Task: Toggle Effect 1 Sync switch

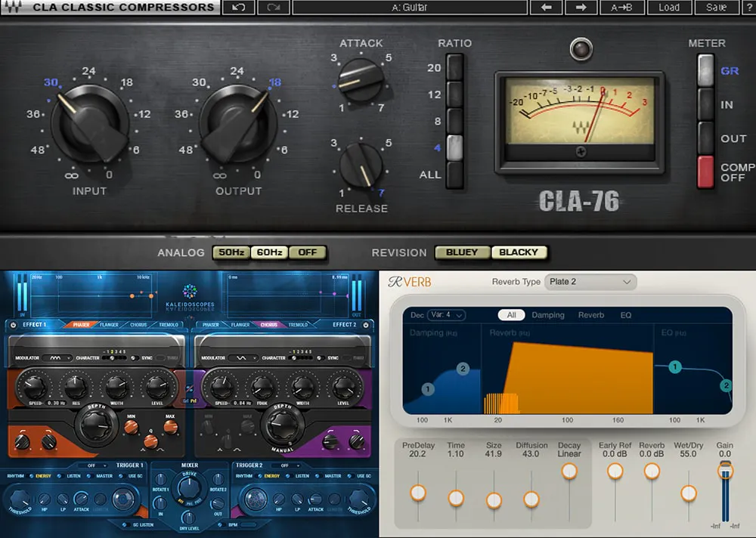Action: (135, 358)
